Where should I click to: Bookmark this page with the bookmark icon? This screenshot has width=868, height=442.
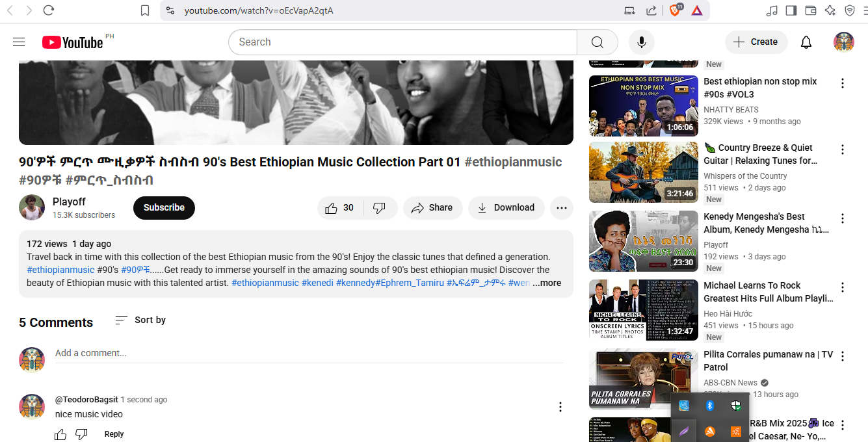tap(145, 10)
